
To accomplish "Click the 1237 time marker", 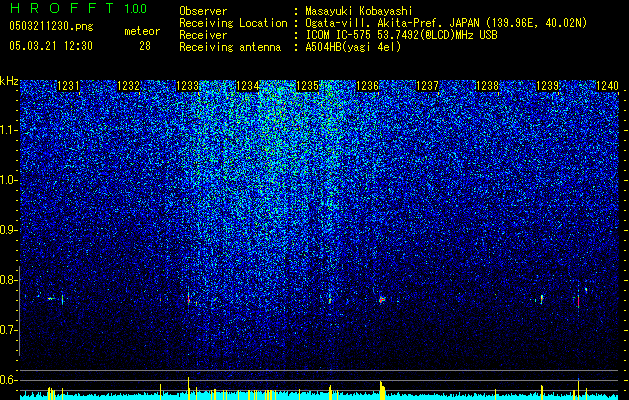I will (x=427, y=86).
